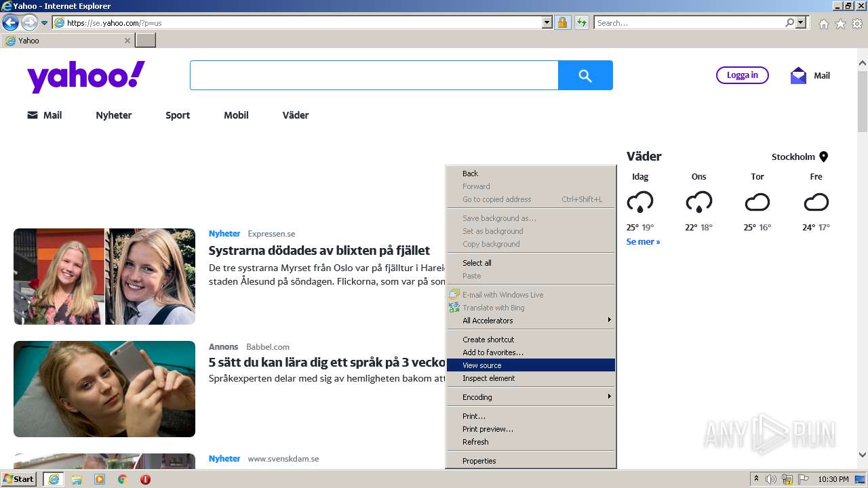Click the IE search box
This screenshot has width=868, height=488.
pos(689,22)
